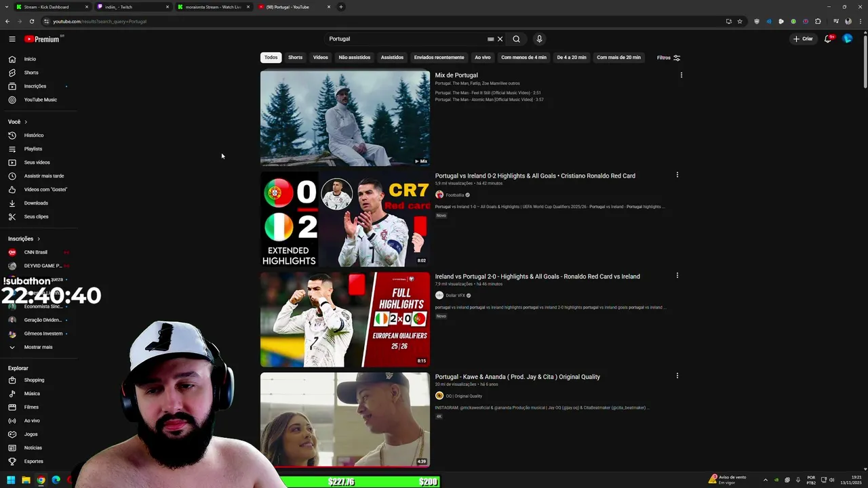Select the Não assistidos chip

(355, 58)
